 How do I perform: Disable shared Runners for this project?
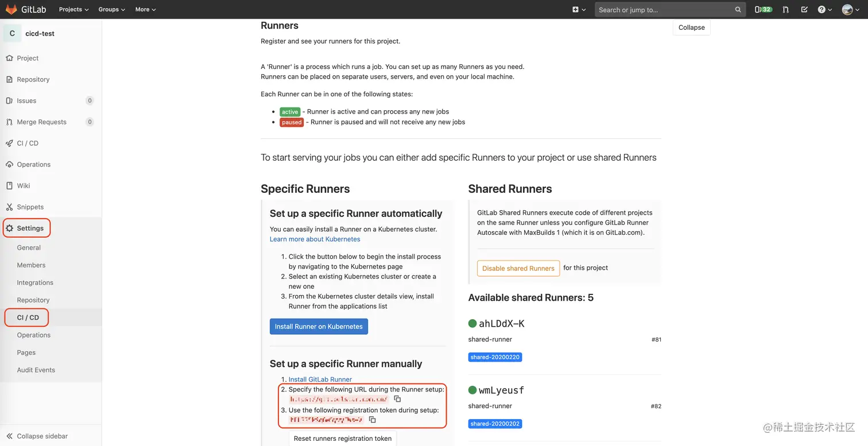pos(518,268)
